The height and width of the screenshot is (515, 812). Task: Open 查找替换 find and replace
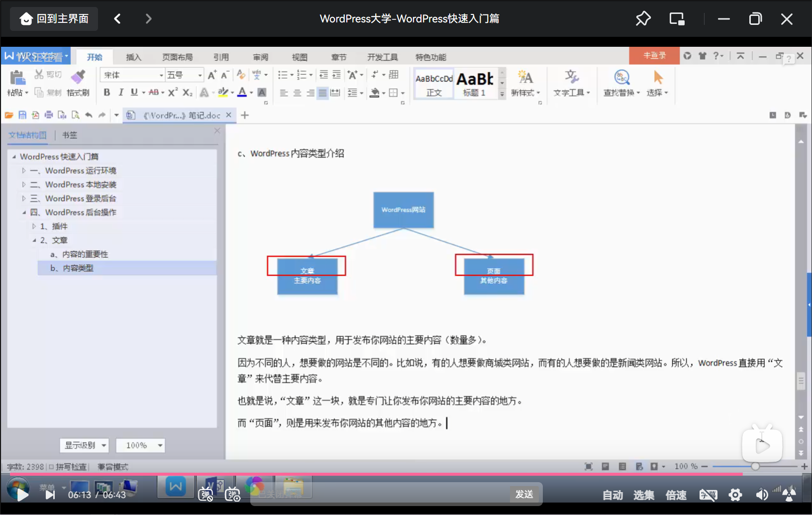pyautogui.click(x=622, y=83)
